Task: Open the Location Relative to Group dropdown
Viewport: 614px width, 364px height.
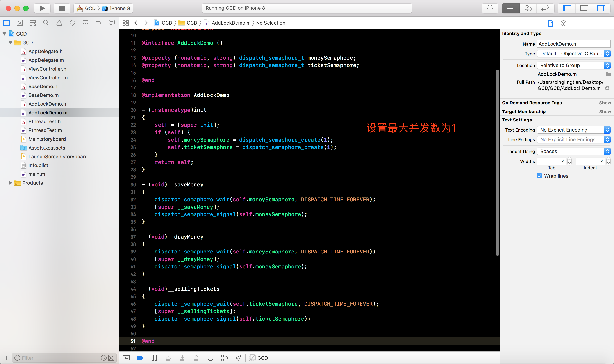Action: tap(573, 65)
